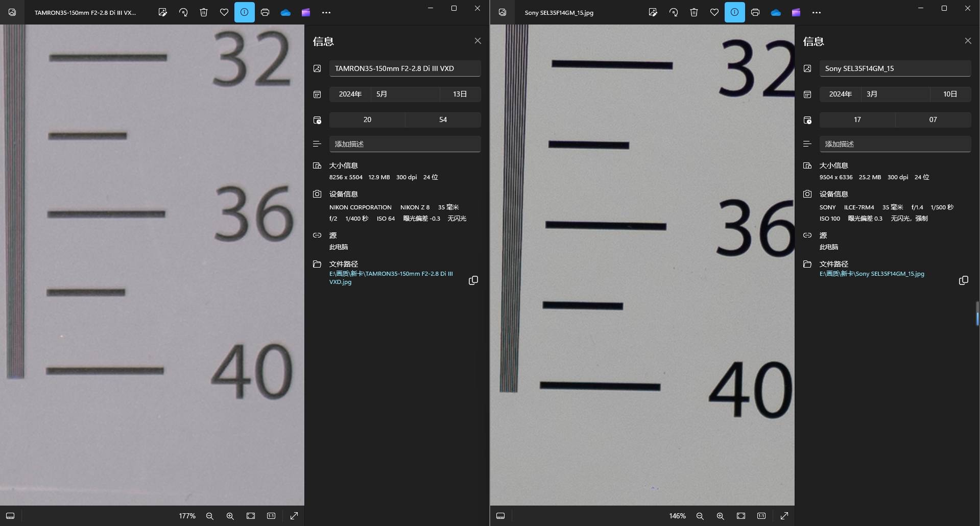The image size is (980, 526).
Task: Open the Tamron file path link
Action: 391,277
